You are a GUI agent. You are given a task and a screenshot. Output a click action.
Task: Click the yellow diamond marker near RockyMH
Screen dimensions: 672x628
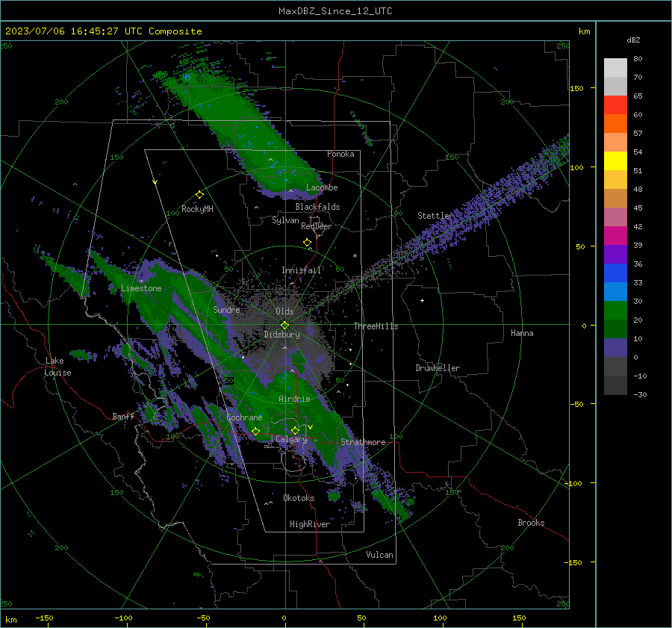(x=199, y=195)
